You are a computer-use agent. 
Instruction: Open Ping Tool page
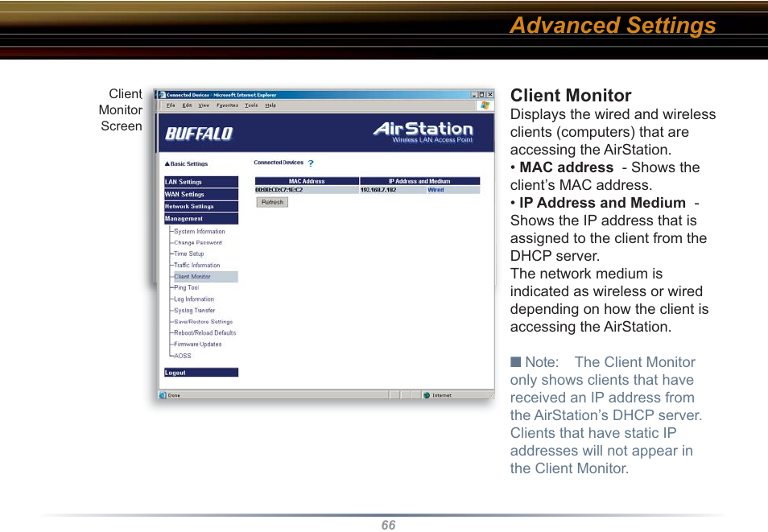186,287
